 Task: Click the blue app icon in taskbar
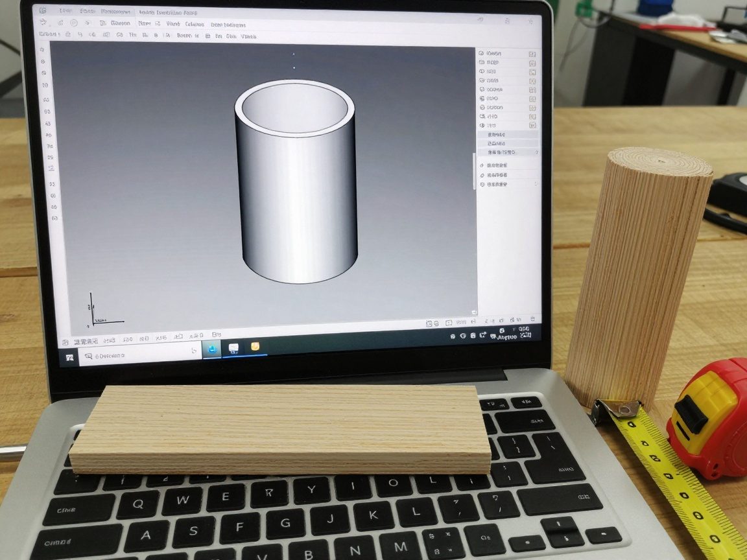(x=212, y=349)
